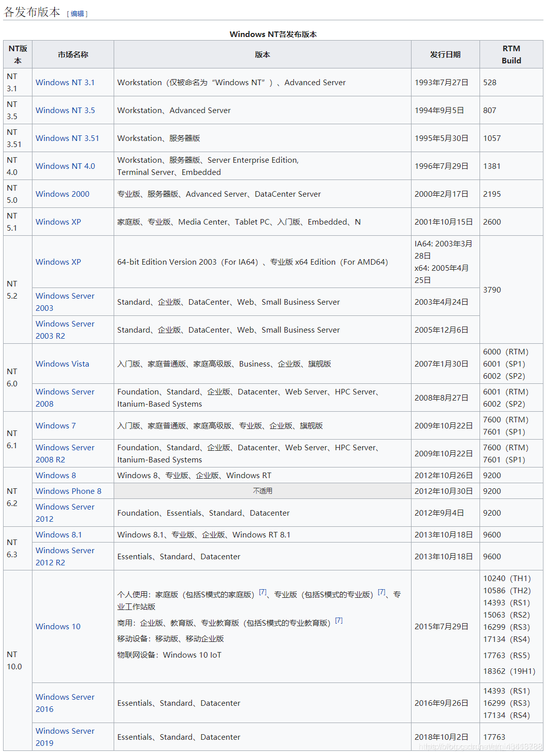Select the date 2007年1月30日
Image resolution: width=547 pixels, height=756 pixels.
click(441, 364)
